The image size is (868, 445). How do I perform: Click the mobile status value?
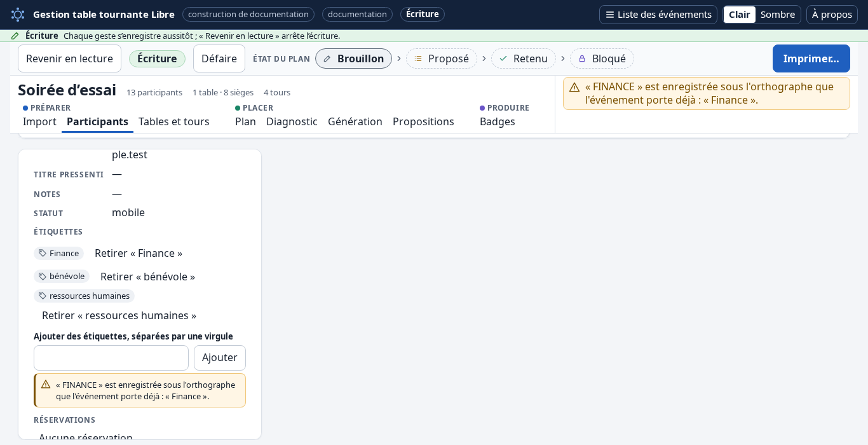128,213
